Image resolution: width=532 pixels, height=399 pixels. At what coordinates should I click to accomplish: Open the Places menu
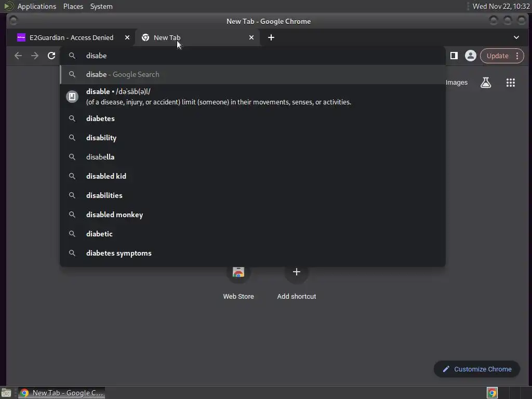tap(73, 6)
